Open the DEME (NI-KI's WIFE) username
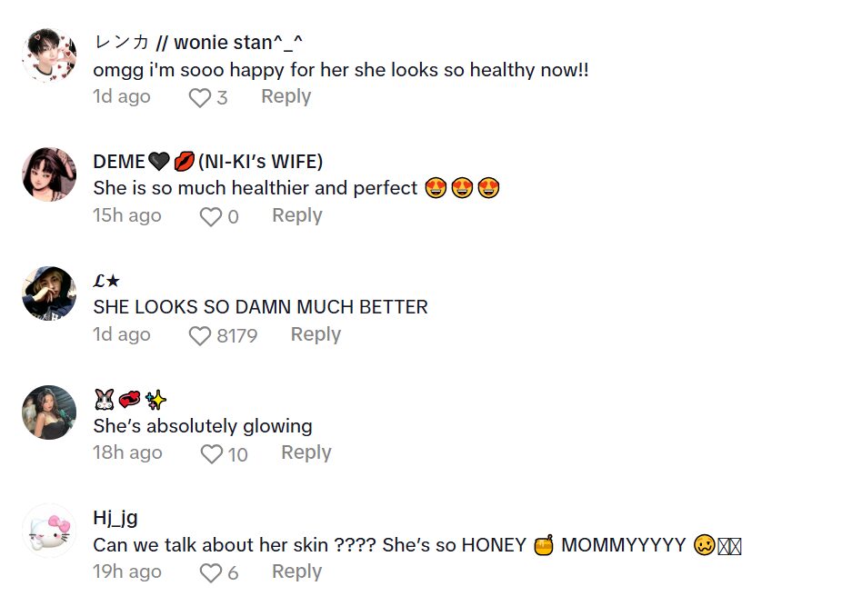Screen dimensions: 852x616 click(x=207, y=162)
